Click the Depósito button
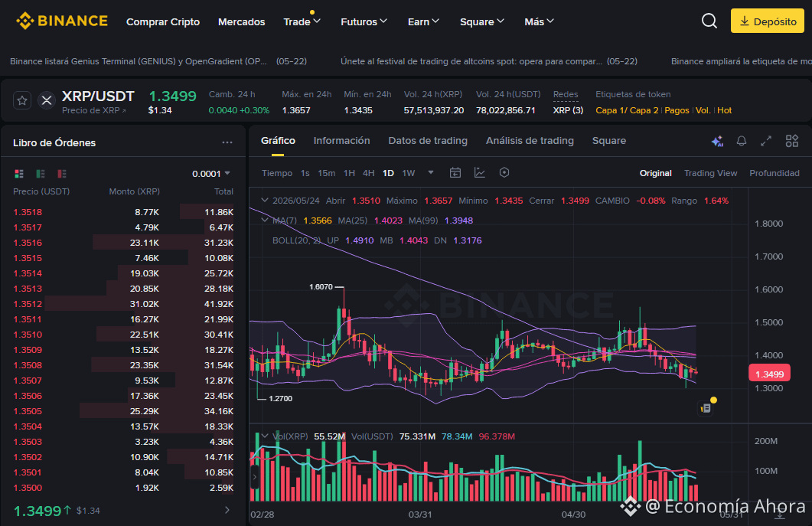This screenshot has height=526, width=812. (768, 21)
